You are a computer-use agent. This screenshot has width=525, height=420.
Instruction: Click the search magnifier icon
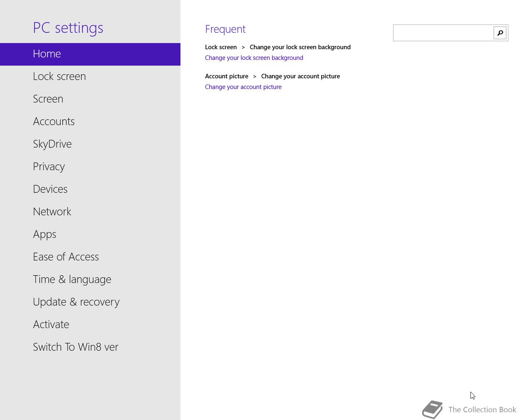click(x=500, y=33)
